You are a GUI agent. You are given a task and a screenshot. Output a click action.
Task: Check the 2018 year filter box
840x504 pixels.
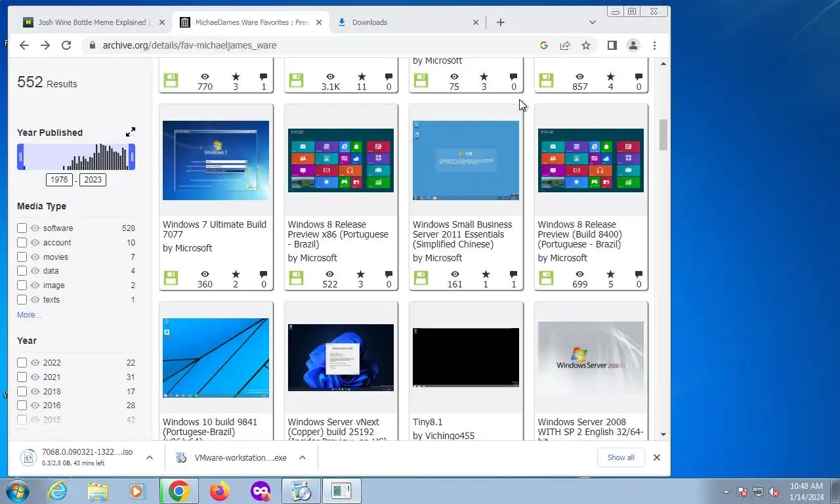pyautogui.click(x=22, y=391)
